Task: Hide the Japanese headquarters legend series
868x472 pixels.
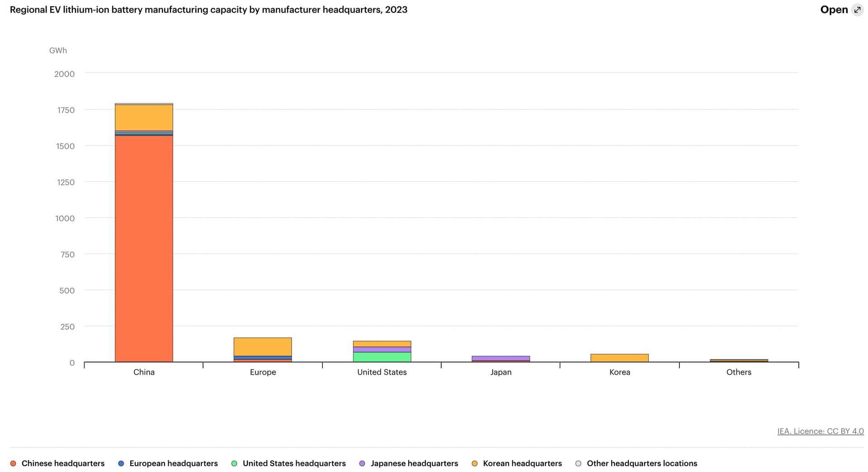Action: pos(414,463)
